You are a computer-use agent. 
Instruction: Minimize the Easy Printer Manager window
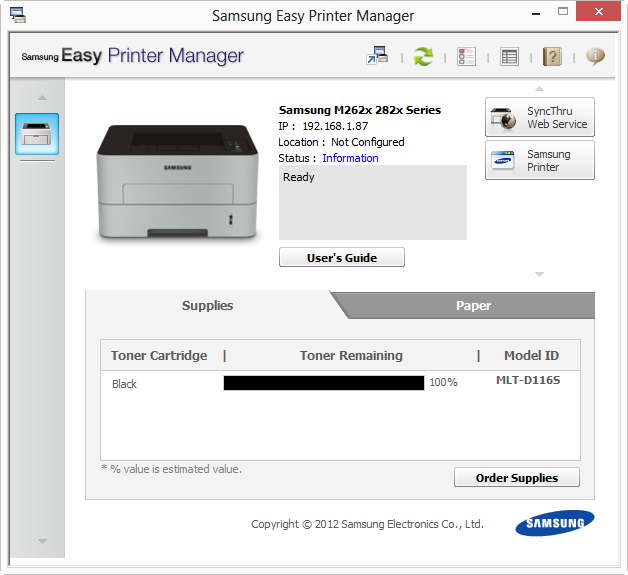pyautogui.click(x=536, y=14)
